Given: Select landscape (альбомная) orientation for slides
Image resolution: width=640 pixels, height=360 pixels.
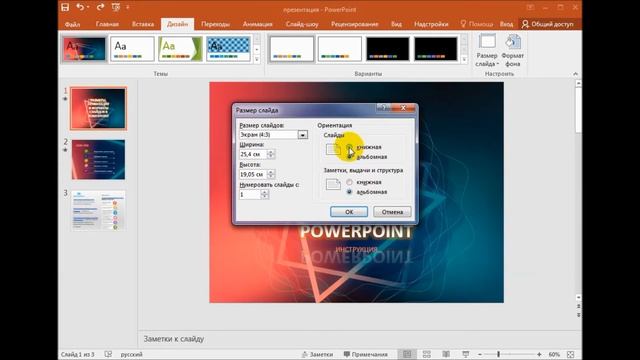Looking at the screenshot, I should pyautogui.click(x=349, y=157).
